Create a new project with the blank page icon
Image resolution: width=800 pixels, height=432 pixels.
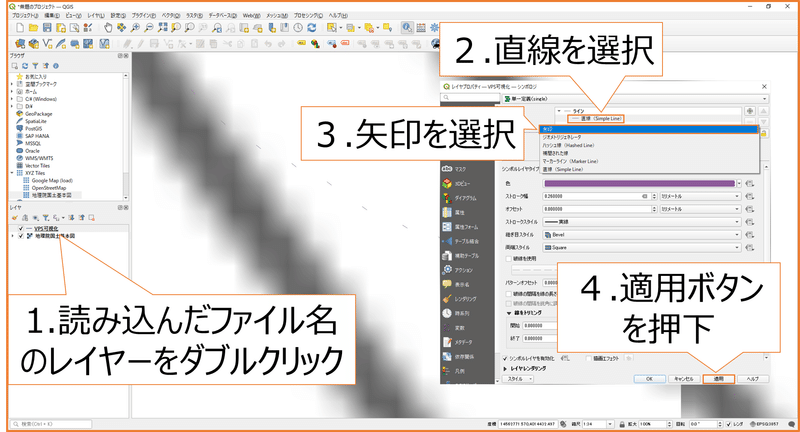20,28
